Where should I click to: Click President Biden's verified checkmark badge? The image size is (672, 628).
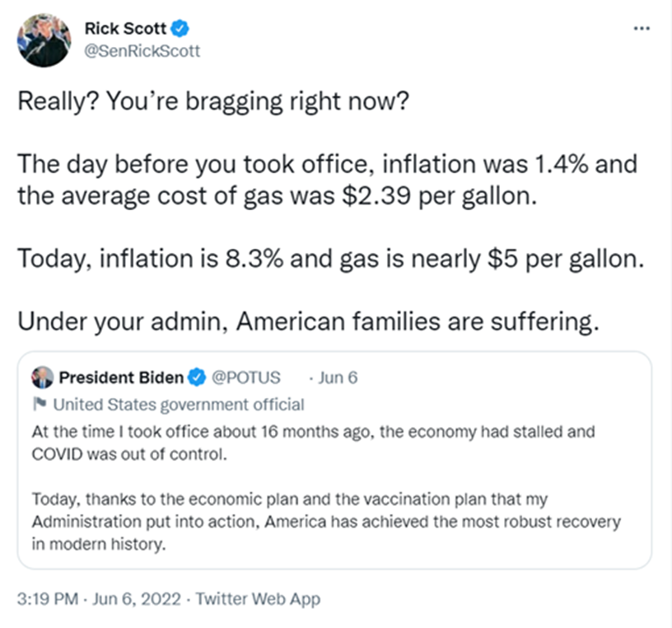click(197, 377)
